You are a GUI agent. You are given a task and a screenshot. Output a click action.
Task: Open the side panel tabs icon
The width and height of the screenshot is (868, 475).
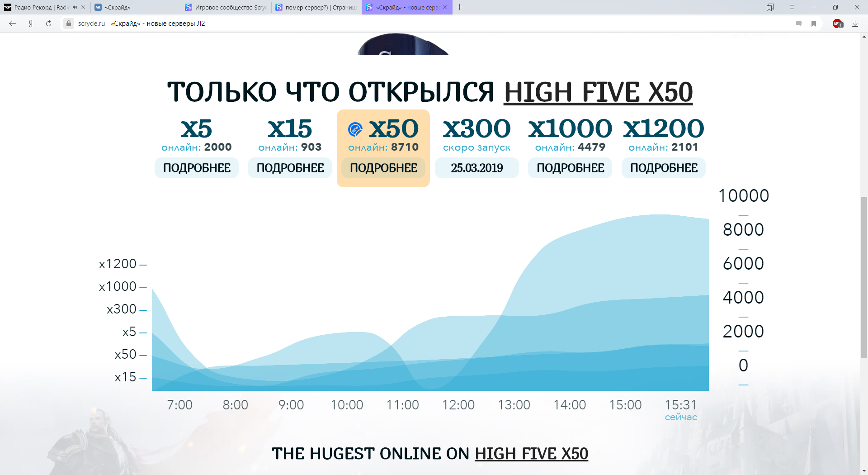pos(770,7)
